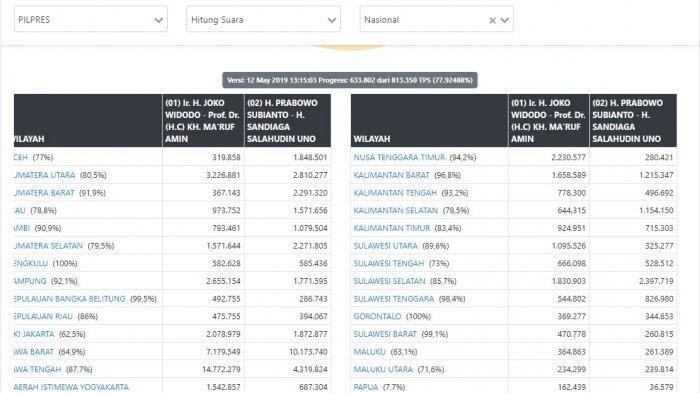Open the Kalimantan Barat link
The image size is (700, 393).
pos(391,175)
